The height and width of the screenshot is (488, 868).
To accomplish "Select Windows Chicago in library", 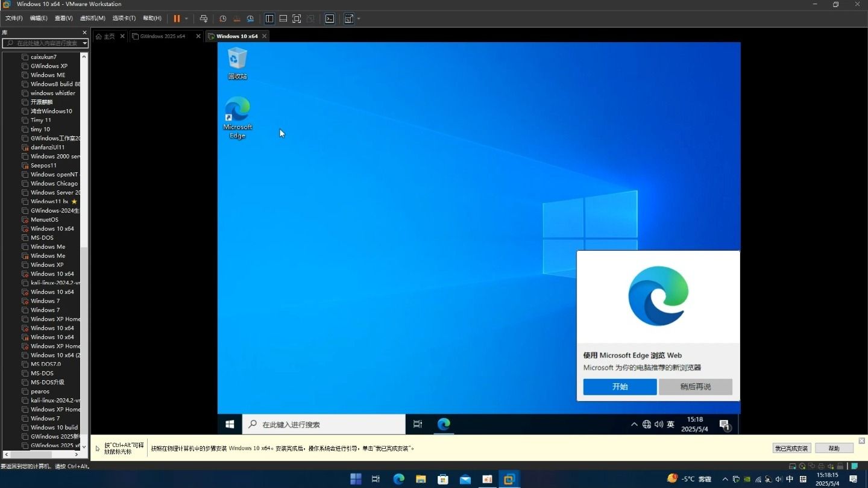I will pos(54,184).
